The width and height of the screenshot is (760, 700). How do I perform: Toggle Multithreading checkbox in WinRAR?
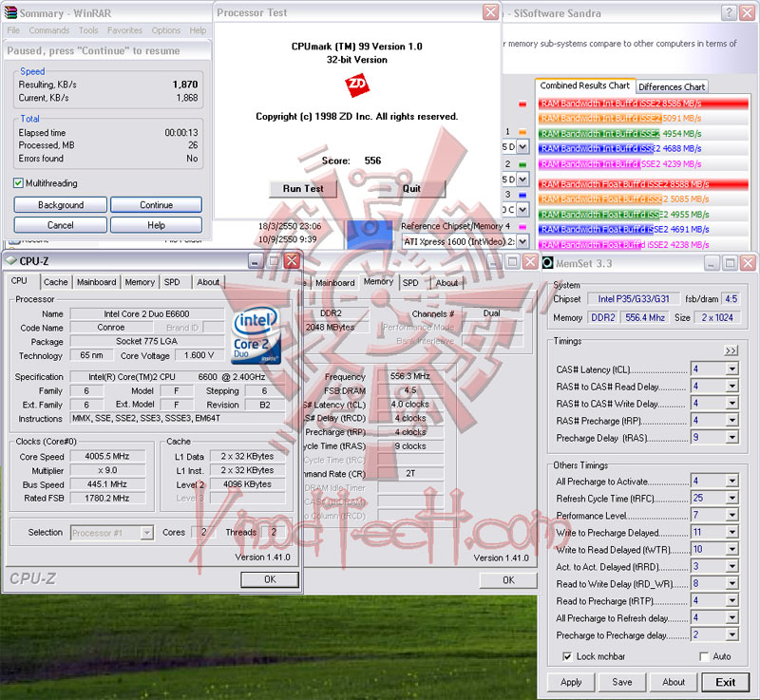tap(18, 182)
